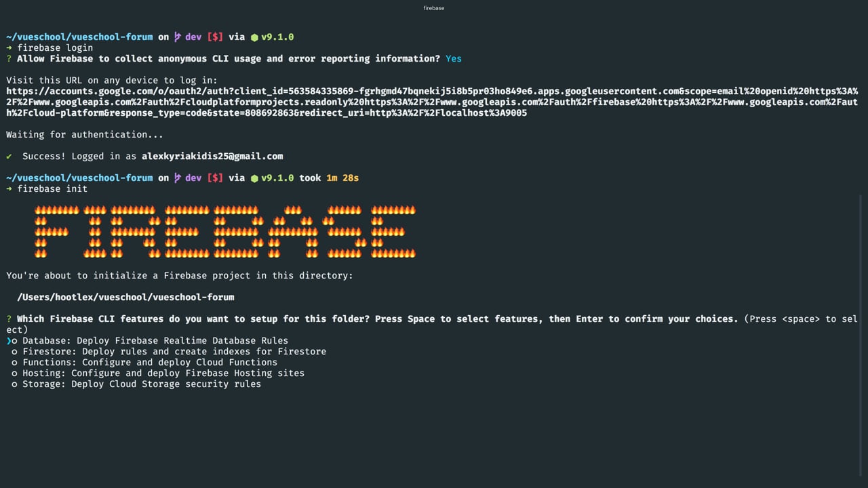Select the Database feature checkbox circle

[x=15, y=341]
